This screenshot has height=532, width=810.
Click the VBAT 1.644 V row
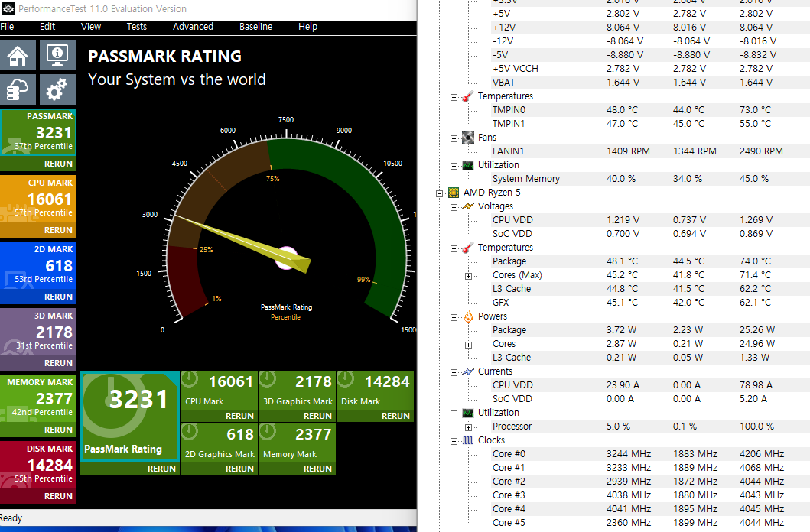(x=650, y=83)
